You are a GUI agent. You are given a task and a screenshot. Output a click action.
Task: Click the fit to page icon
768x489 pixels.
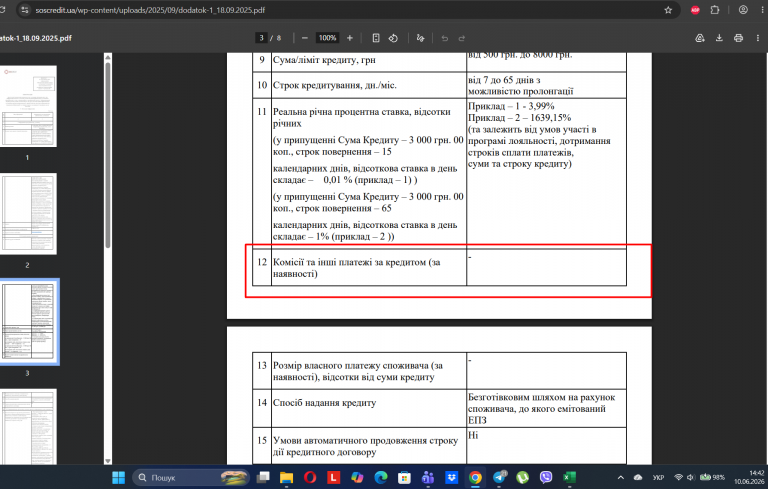pyautogui.click(x=376, y=38)
